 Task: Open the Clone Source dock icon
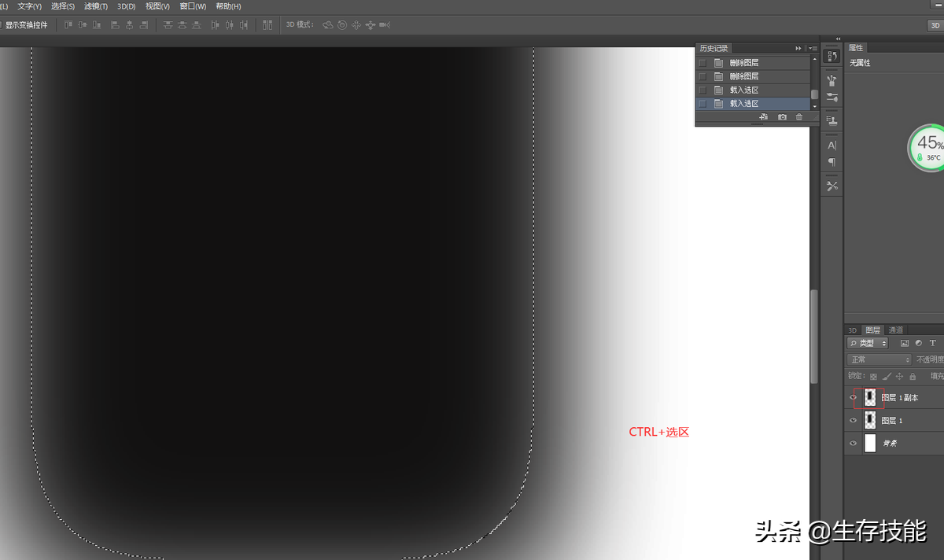(x=832, y=121)
